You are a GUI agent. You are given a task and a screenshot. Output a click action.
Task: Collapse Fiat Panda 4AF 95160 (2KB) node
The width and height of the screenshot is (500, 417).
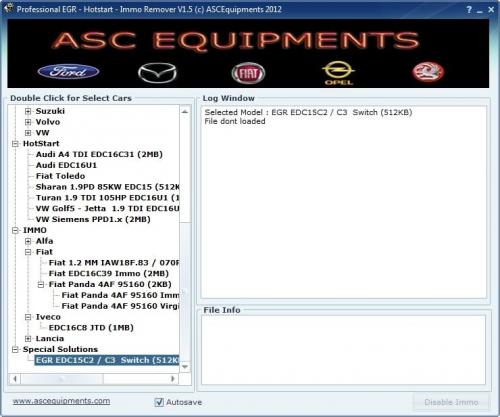tap(41, 285)
